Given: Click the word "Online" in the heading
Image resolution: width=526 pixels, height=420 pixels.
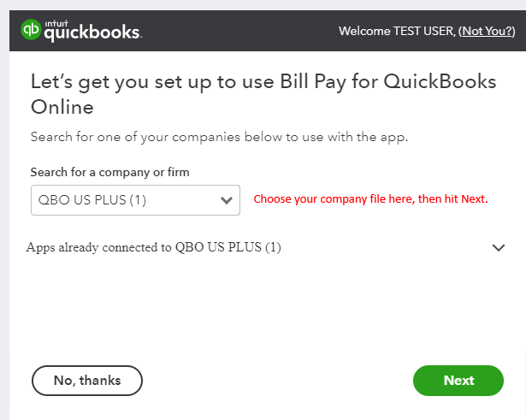Looking at the screenshot, I should [62, 108].
